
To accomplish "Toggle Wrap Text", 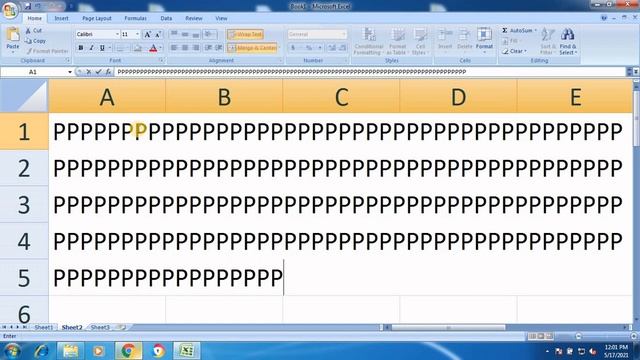I will (x=245, y=34).
